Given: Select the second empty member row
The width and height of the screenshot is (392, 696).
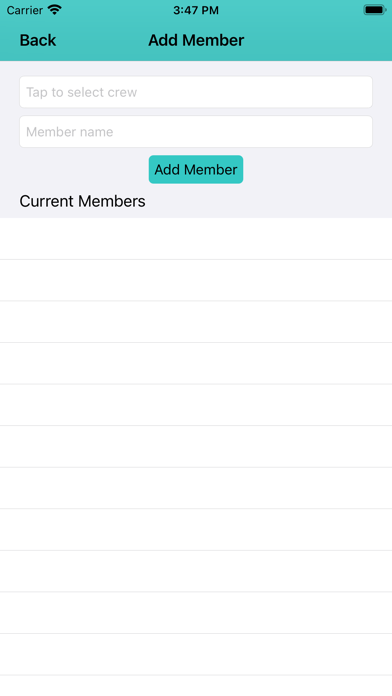Looking at the screenshot, I should coord(196,281).
